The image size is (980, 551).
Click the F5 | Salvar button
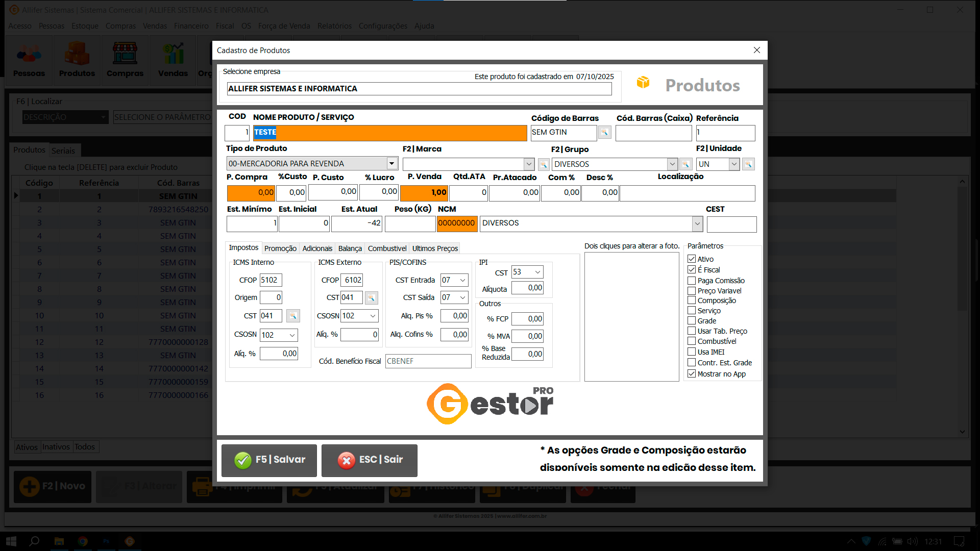(269, 460)
